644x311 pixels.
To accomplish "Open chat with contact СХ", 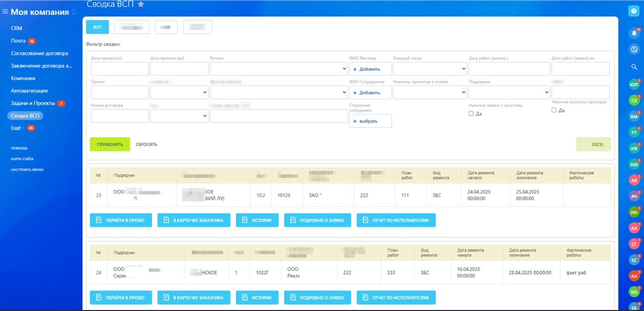I will click(634, 100).
